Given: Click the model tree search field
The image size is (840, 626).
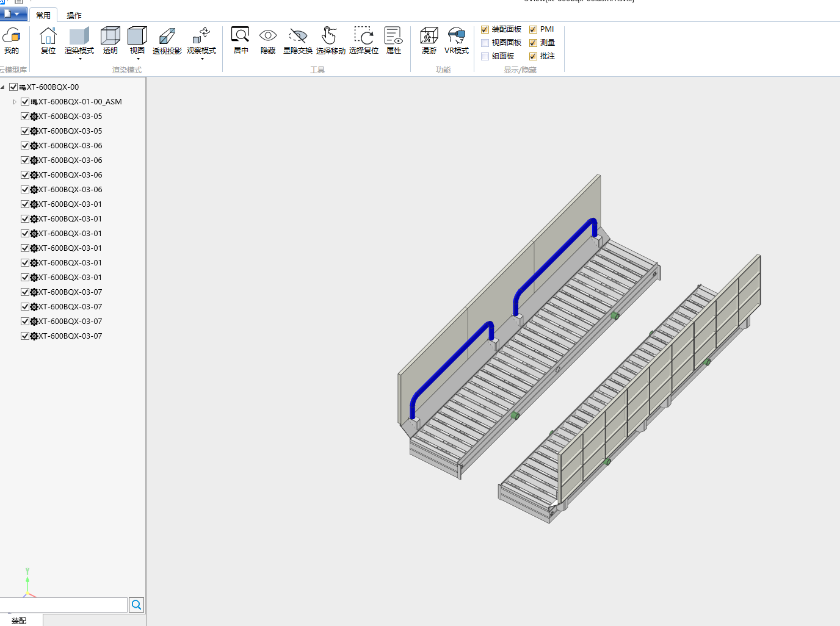Looking at the screenshot, I should 63,605.
